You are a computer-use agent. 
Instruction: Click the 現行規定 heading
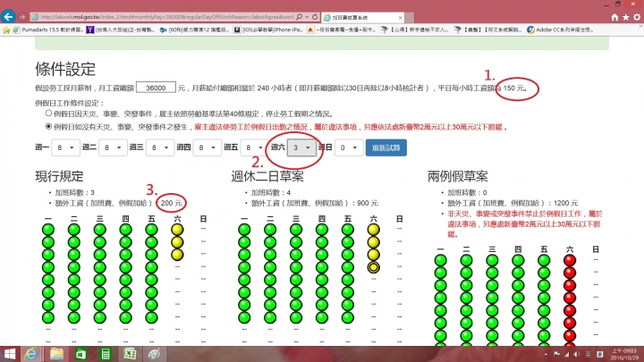(59, 176)
